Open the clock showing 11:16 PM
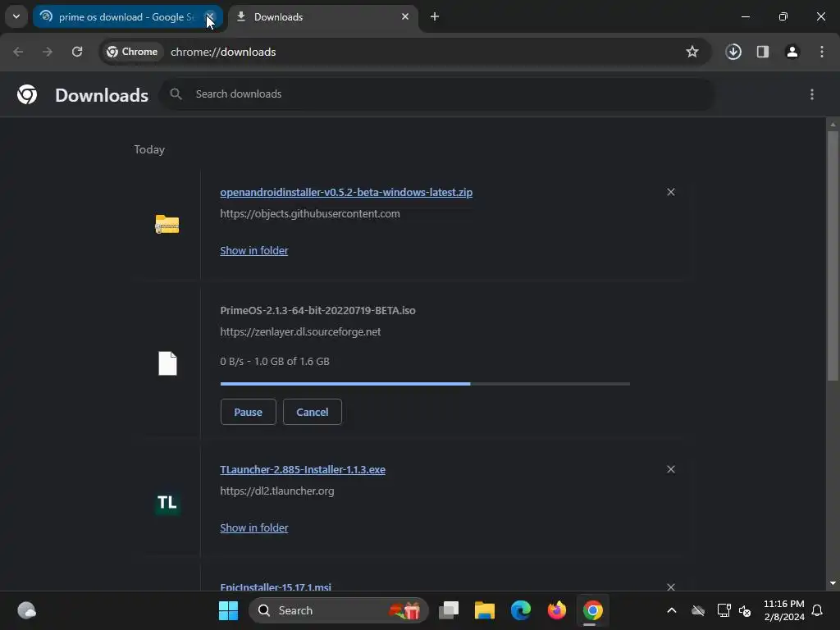Image resolution: width=840 pixels, height=630 pixels. (783, 610)
